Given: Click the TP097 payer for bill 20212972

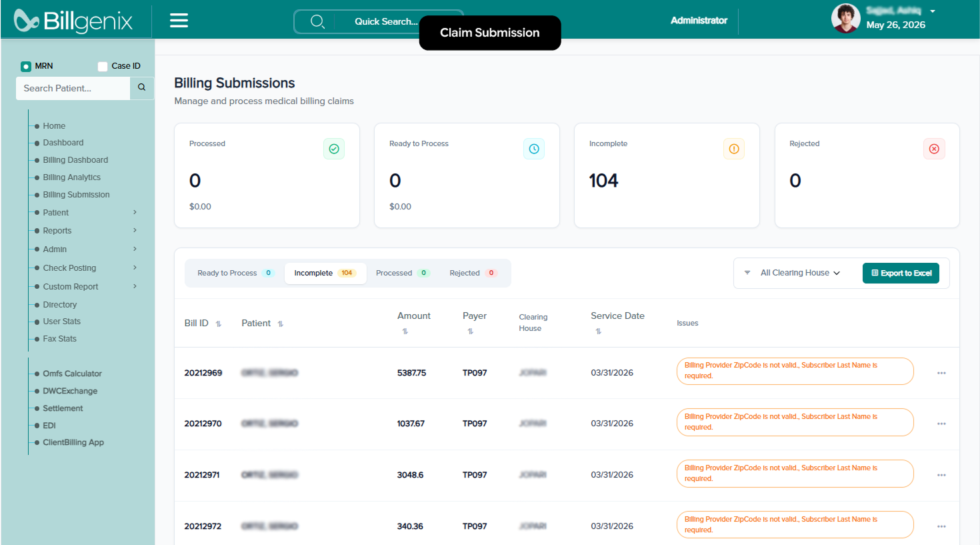Looking at the screenshot, I should tap(475, 526).
